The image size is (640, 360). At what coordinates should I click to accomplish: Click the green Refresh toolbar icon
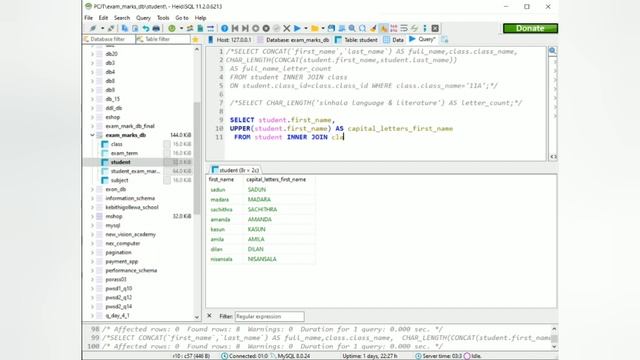tap(172, 28)
